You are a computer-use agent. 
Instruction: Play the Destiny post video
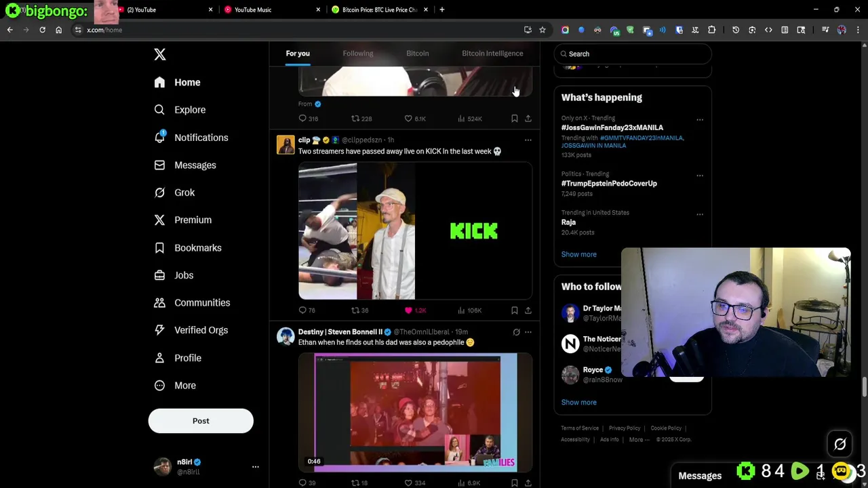415,413
